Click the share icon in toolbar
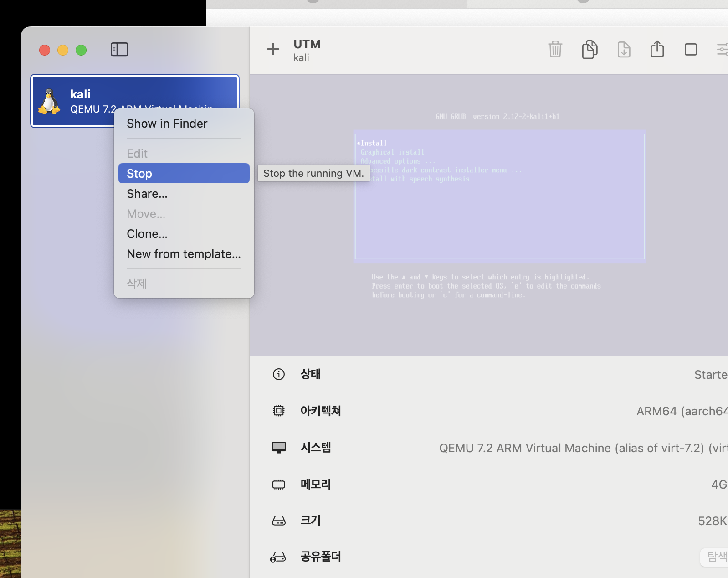Viewport: 728px width, 578px height. 657,49
